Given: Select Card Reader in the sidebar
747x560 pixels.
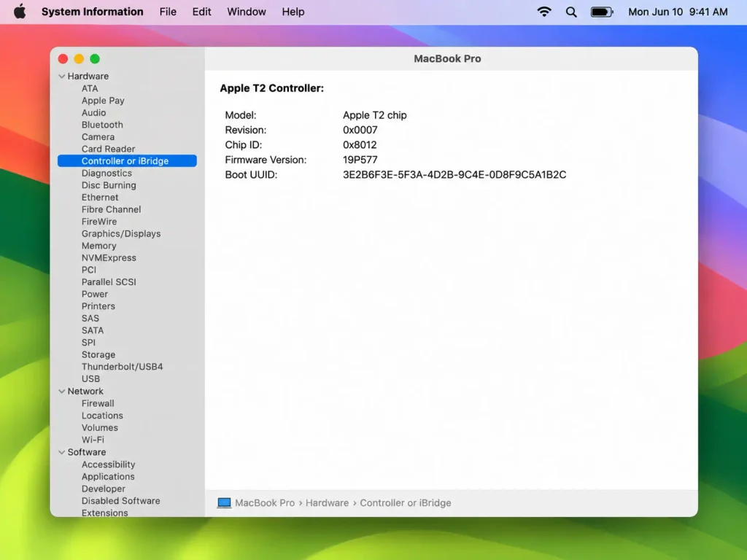Looking at the screenshot, I should point(108,149).
